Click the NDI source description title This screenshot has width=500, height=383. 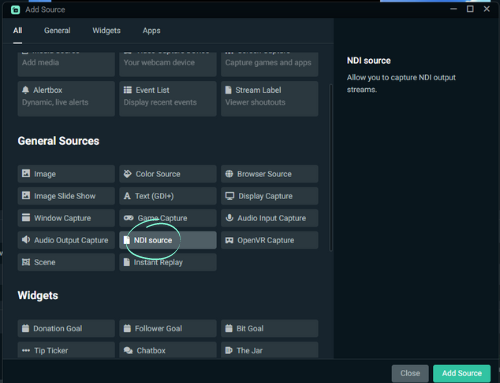point(369,61)
